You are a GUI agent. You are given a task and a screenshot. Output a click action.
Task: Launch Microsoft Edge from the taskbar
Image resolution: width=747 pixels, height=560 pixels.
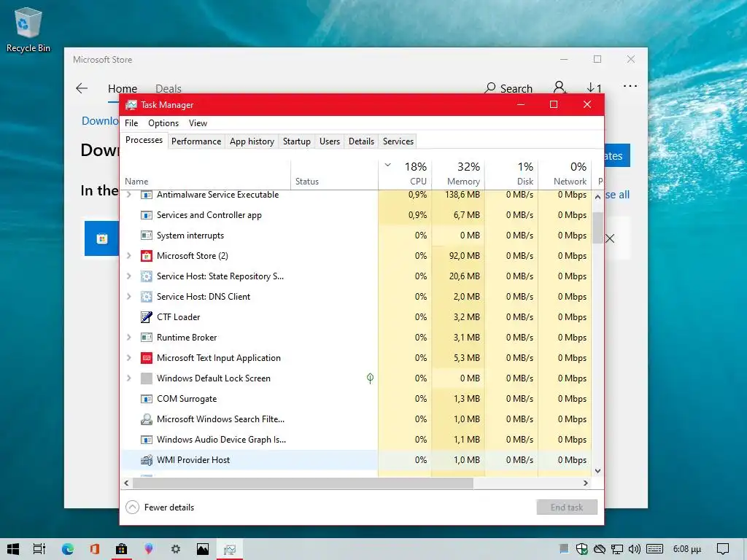coord(68,549)
